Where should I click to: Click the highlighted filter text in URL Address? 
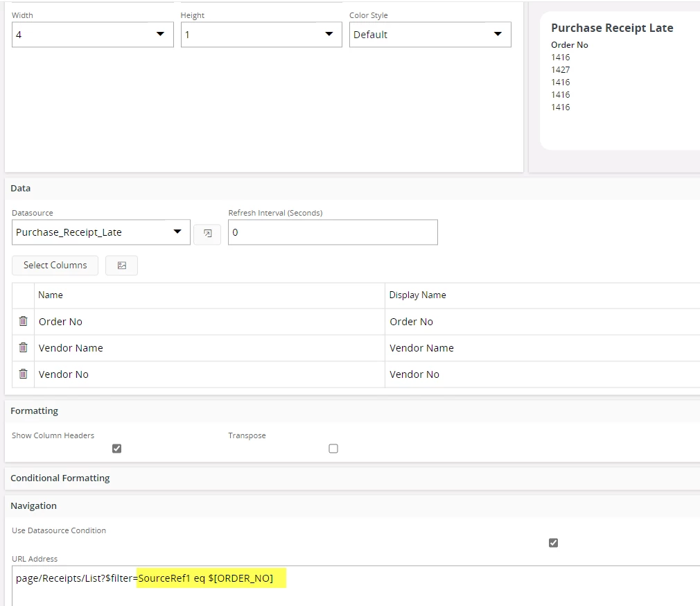click(x=211, y=578)
